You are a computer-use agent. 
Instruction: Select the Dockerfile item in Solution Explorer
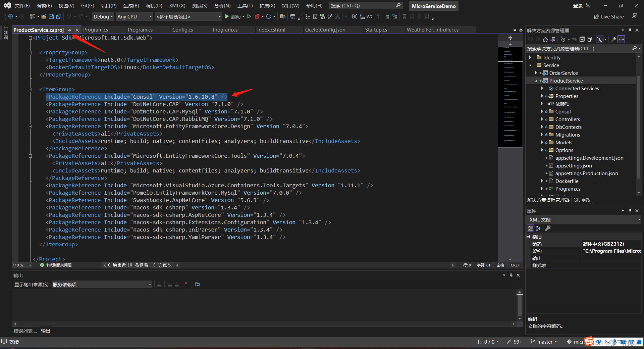[x=567, y=181]
